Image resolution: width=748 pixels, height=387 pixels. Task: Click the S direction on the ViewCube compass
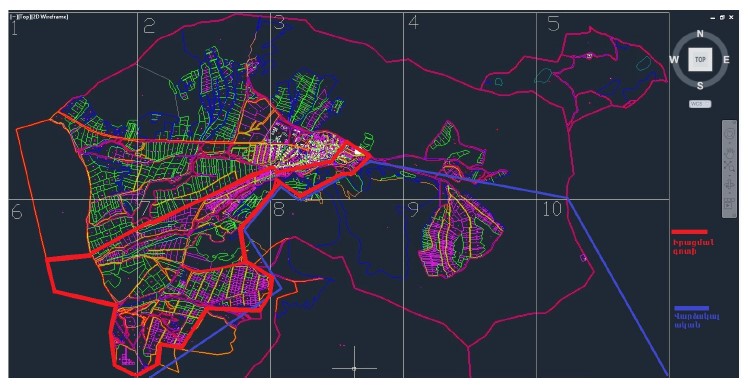(700, 86)
